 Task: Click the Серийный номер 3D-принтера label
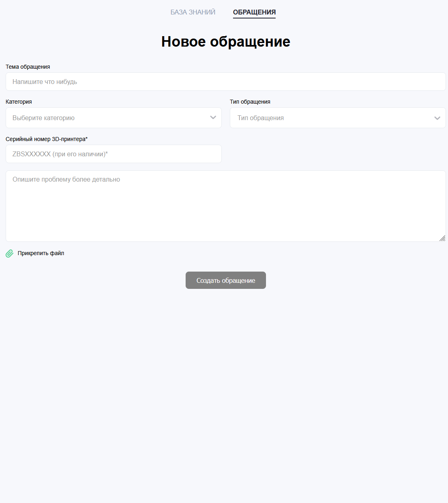click(45, 139)
